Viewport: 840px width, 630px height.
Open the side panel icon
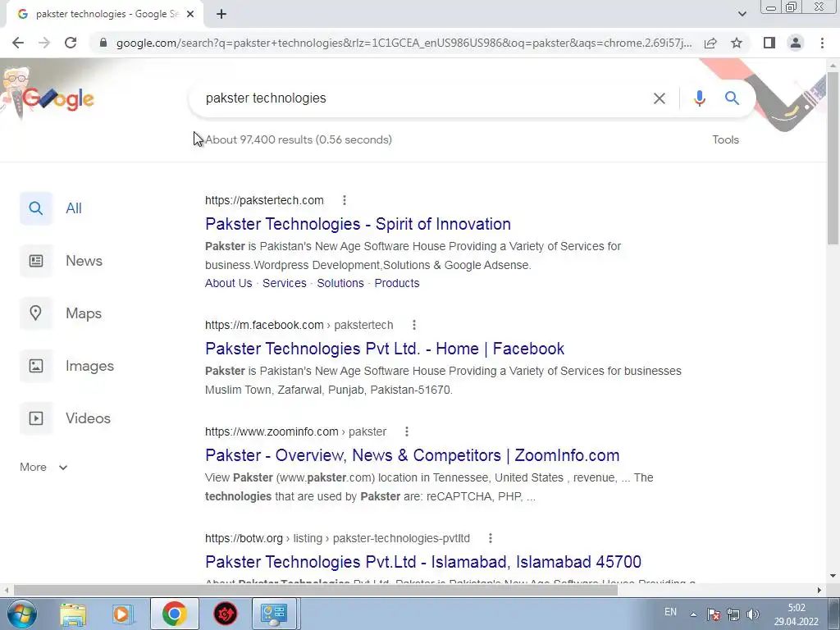pyautogui.click(x=769, y=43)
